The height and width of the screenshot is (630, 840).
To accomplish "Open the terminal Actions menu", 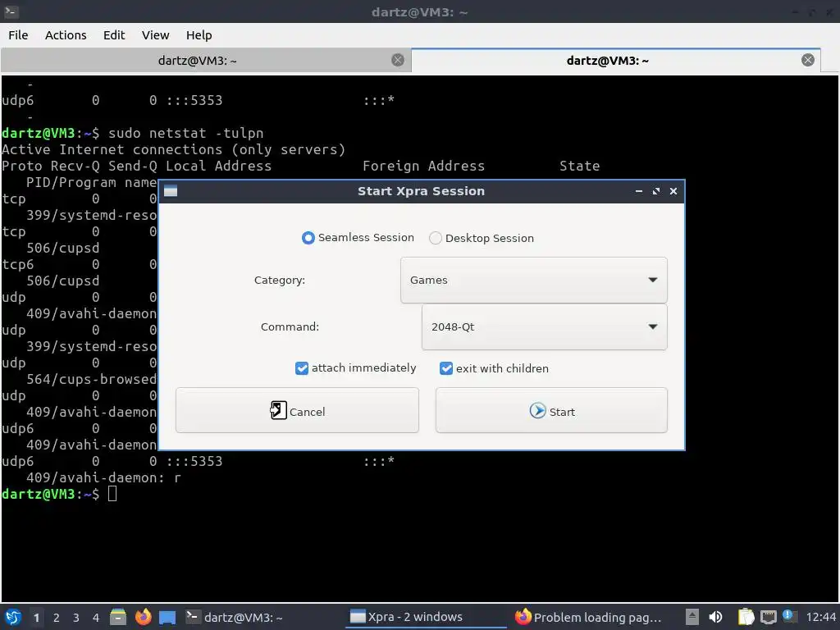I will click(x=66, y=35).
